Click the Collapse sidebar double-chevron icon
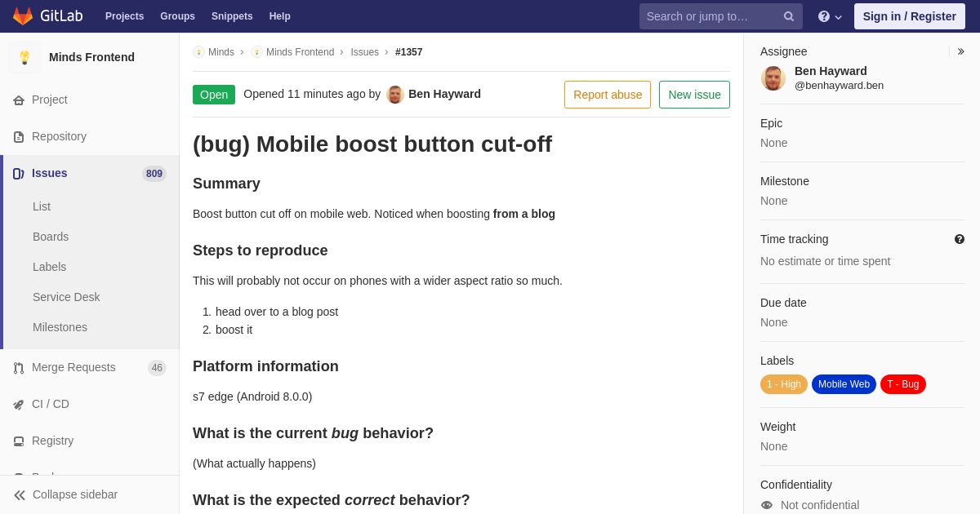This screenshot has width=980, height=514. click(20, 495)
